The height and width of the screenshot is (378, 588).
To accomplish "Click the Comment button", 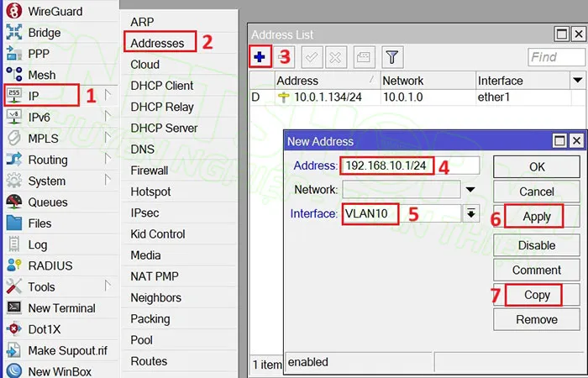I will pyautogui.click(x=537, y=270).
